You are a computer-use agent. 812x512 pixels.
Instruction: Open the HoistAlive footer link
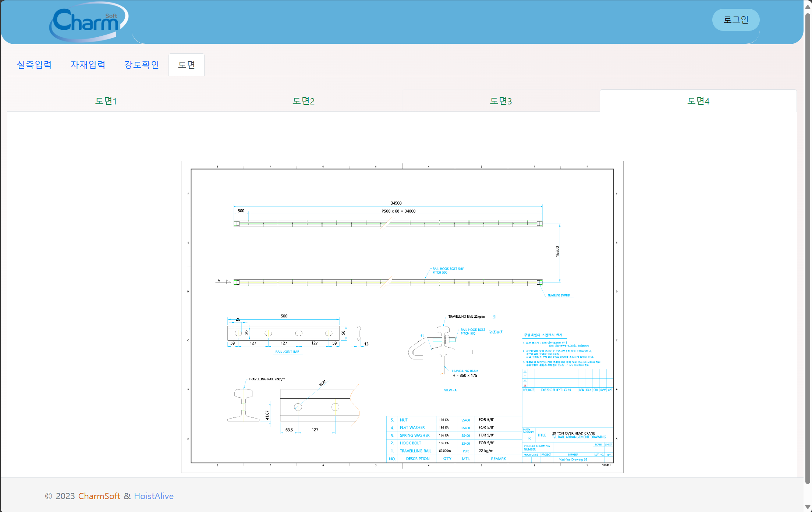tap(154, 496)
